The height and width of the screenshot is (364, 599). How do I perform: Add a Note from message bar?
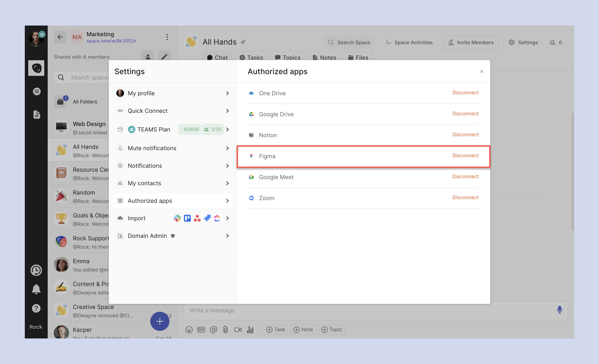(303, 330)
